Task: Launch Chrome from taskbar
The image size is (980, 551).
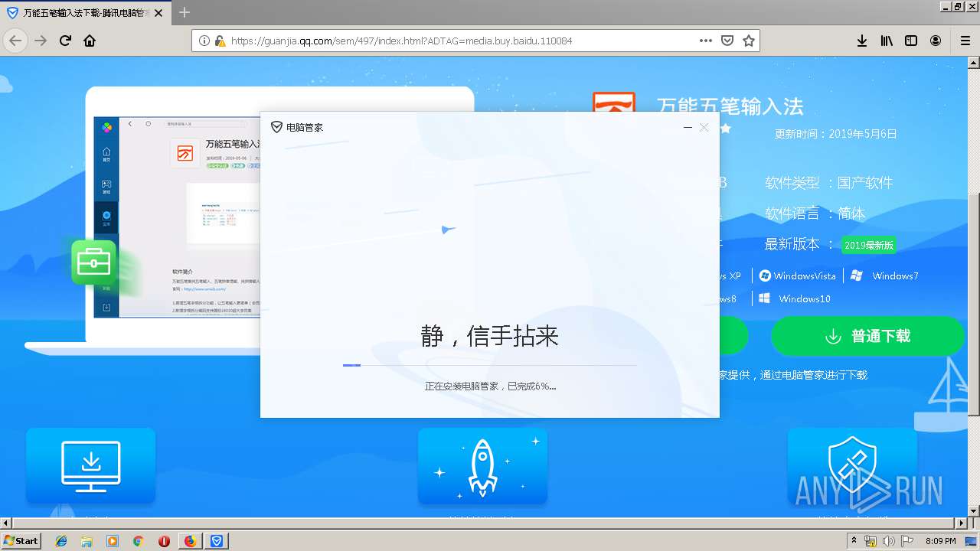Action: (x=138, y=541)
